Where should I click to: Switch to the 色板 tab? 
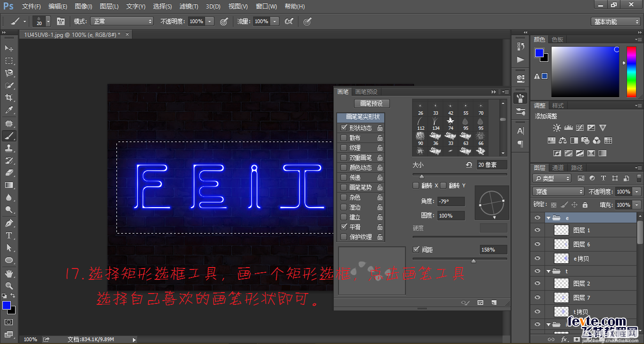pyautogui.click(x=558, y=40)
